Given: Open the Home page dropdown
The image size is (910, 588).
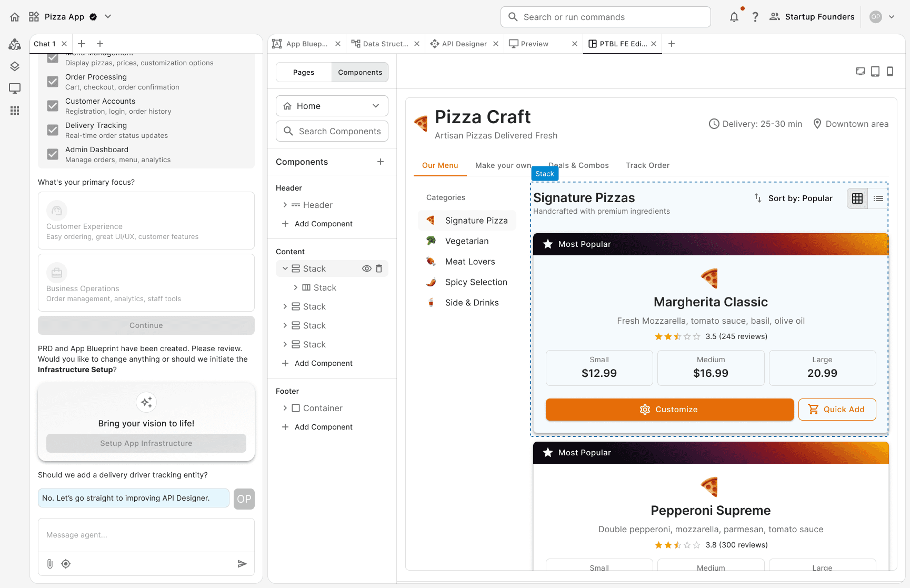Looking at the screenshot, I should (332, 106).
